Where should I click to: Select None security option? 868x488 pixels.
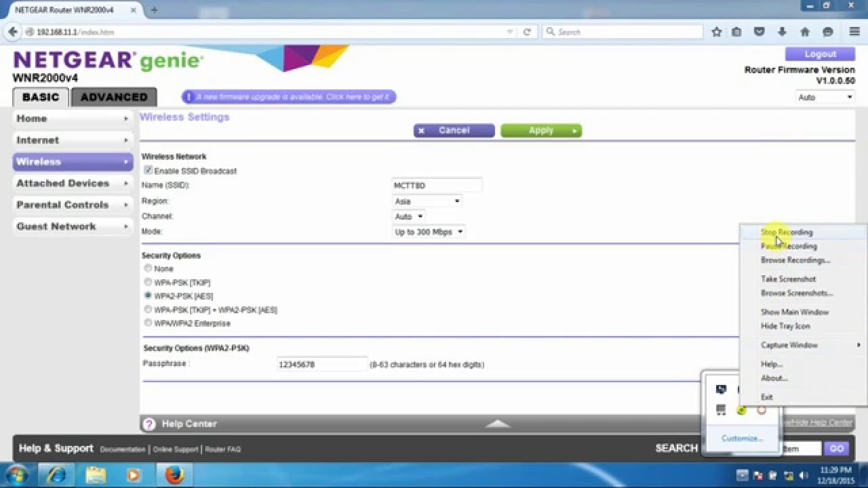[x=148, y=268]
